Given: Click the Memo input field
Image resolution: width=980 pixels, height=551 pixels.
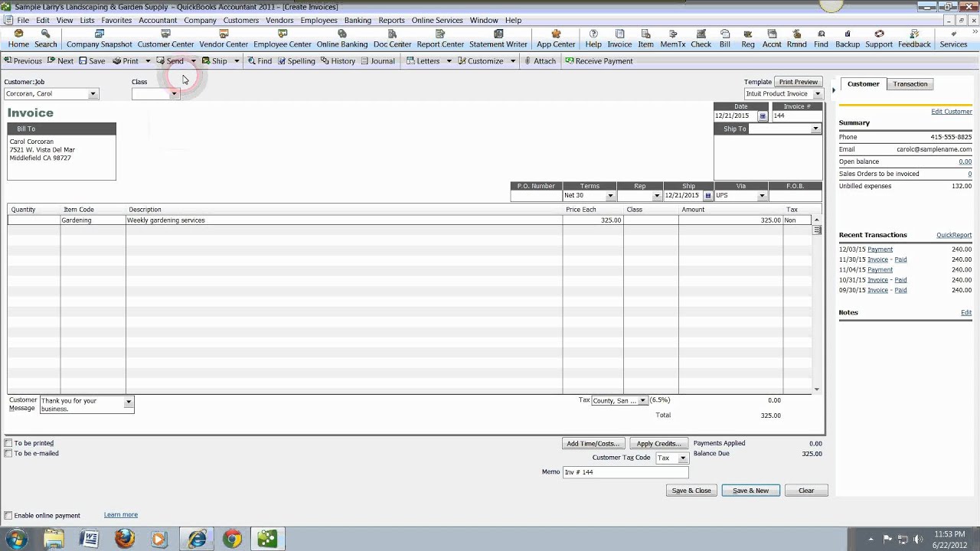Looking at the screenshot, I should tap(626, 472).
